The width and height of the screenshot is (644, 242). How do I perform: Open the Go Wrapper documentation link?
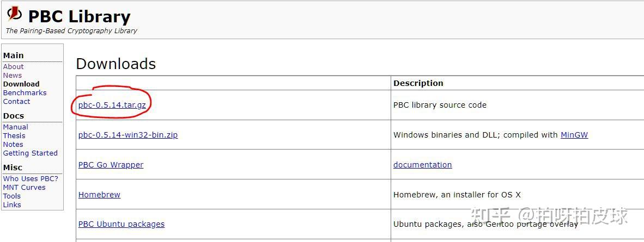tap(422, 165)
